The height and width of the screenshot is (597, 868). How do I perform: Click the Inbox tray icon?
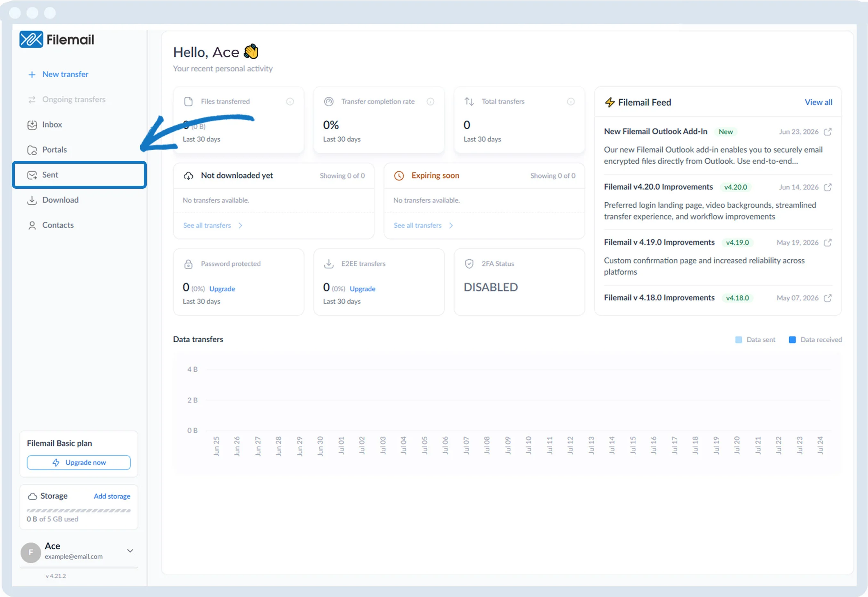tap(32, 125)
